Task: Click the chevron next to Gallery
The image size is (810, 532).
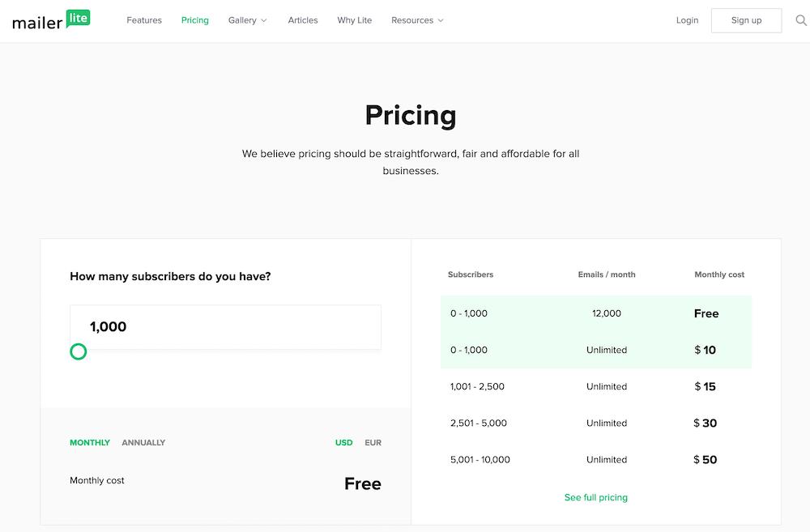Action: (263, 21)
